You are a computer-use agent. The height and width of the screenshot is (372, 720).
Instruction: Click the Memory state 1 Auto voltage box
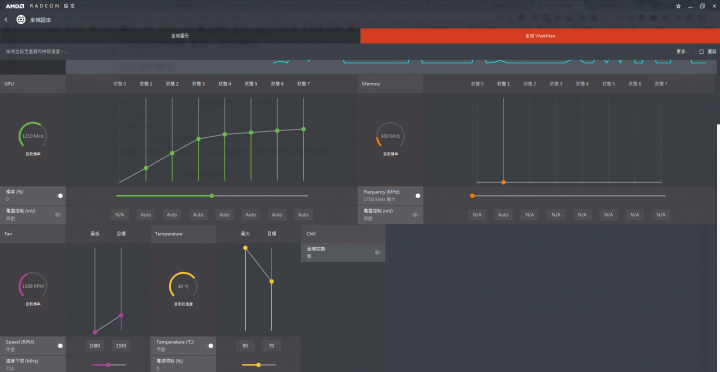coord(503,214)
